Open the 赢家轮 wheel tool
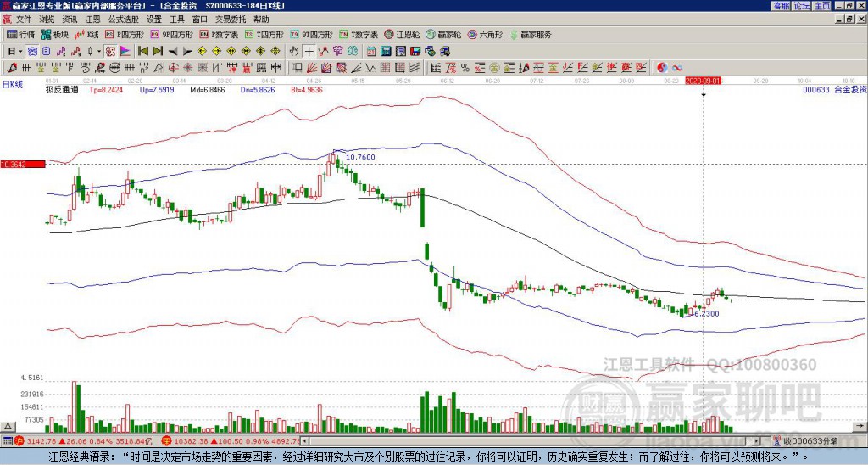Screen dimensions: 868x465 [443, 34]
